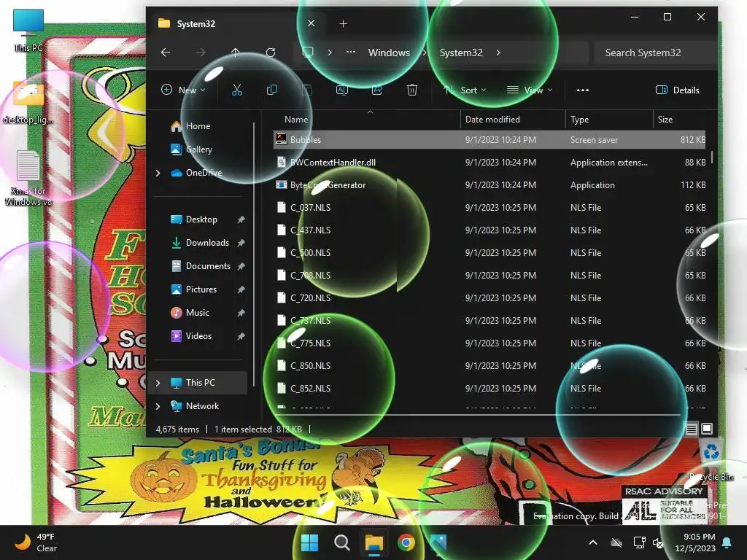Image resolution: width=747 pixels, height=560 pixels.
Task: Open Downloads quick access folder
Action: point(207,243)
